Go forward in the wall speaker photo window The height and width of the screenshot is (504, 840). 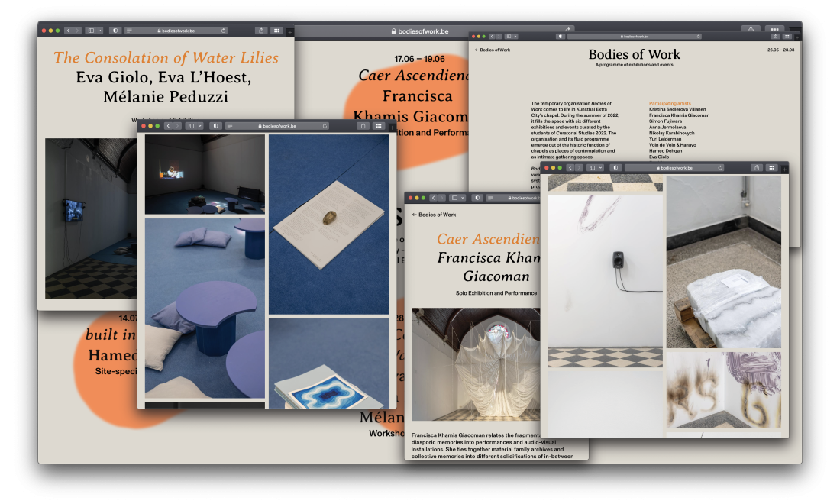(579, 168)
